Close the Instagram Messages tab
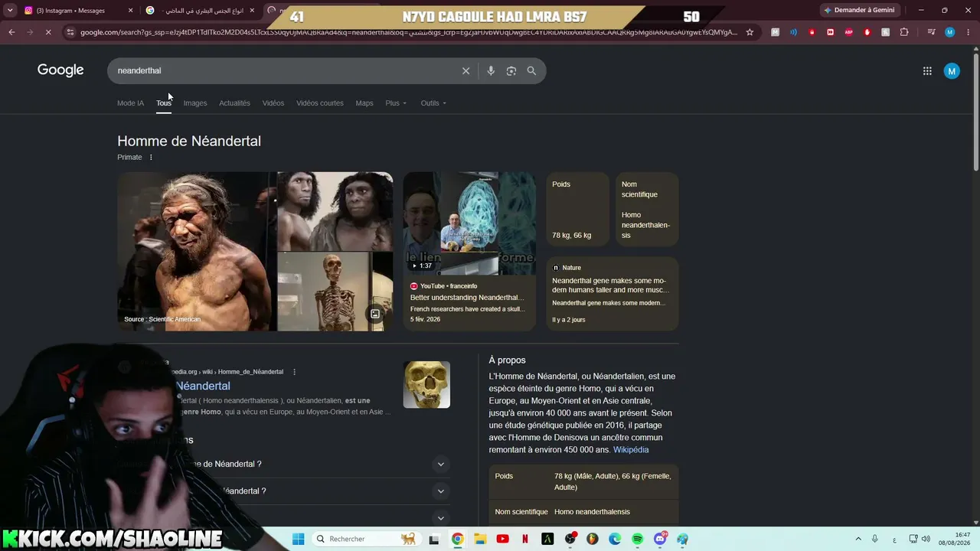980x551 pixels. pos(130,11)
